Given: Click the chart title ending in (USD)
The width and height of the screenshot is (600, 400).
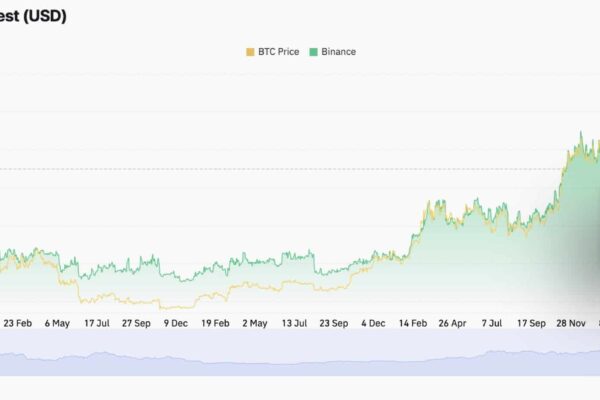Looking at the screenshot, I should (x=33, y=16).
